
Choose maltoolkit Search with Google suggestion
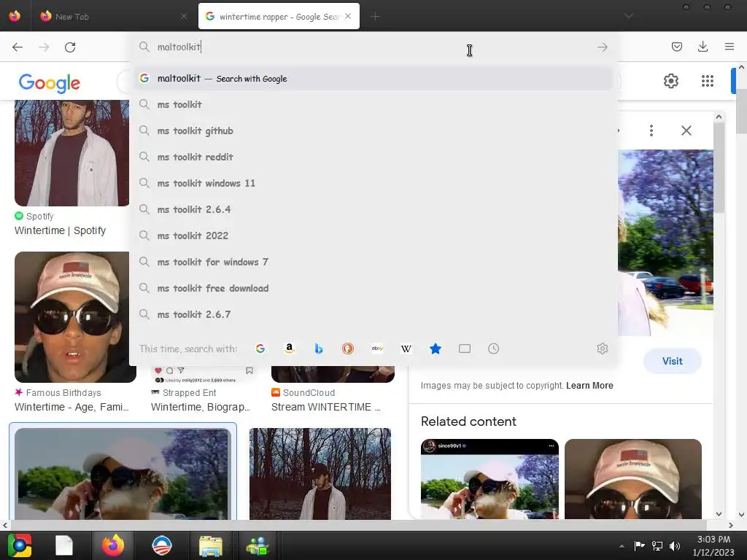373,79
